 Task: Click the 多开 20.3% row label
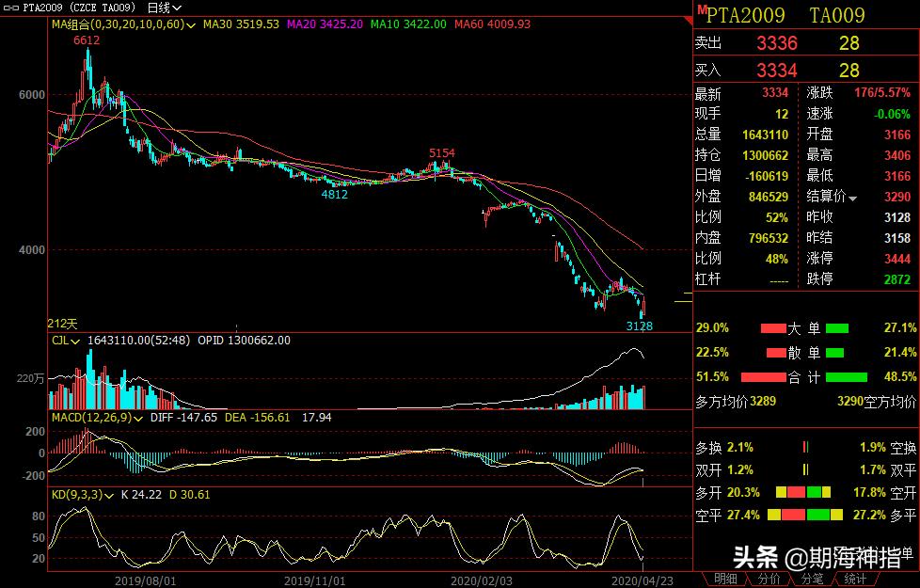(x=727, y=493)
